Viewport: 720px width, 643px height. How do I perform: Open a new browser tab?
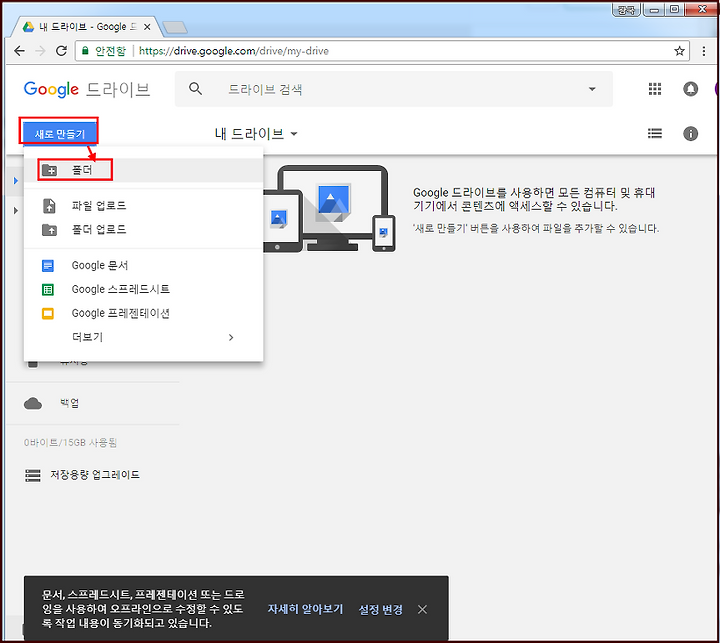(175, 28)
